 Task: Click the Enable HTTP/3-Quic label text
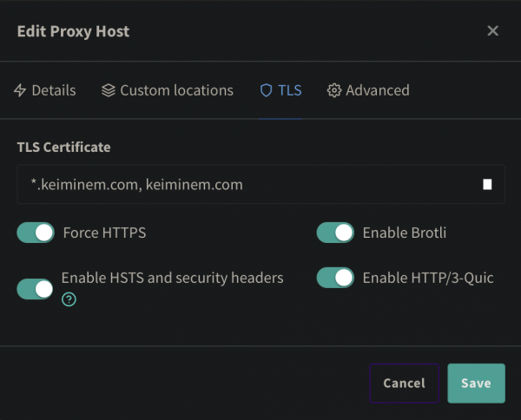pyautogui.click(x=427, y=278)
